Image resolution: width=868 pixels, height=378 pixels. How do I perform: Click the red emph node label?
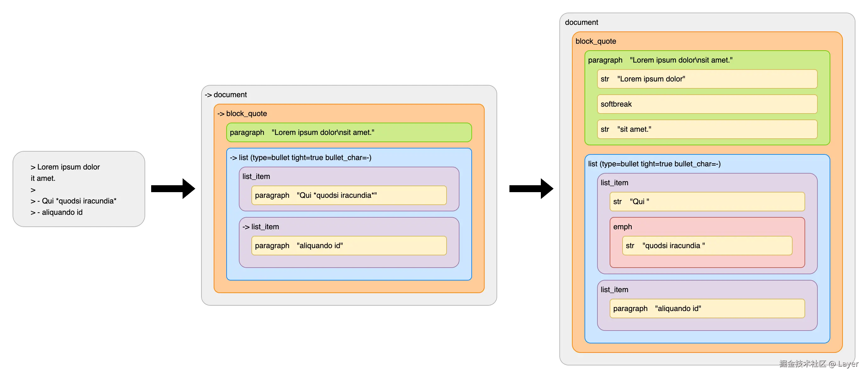pos(622,227)
